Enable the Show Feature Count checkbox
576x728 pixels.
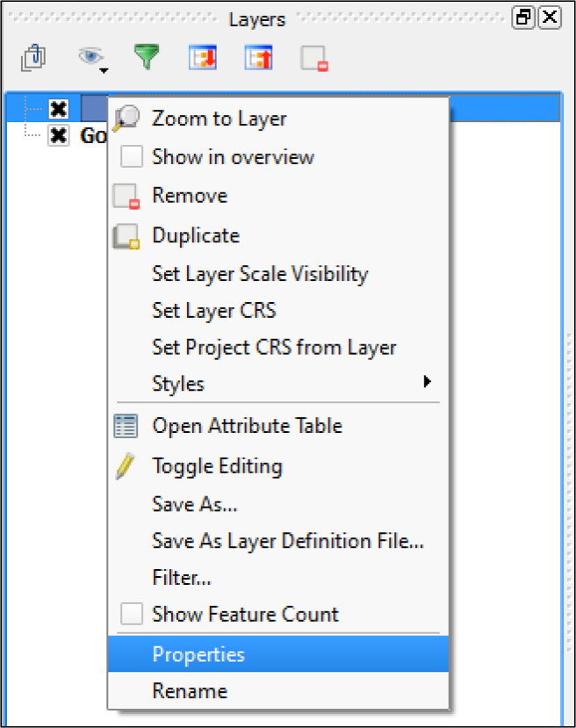click(132, 614)
